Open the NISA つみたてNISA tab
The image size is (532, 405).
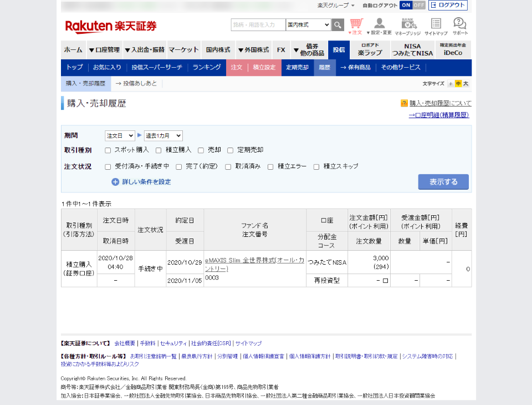click(412, 50)
